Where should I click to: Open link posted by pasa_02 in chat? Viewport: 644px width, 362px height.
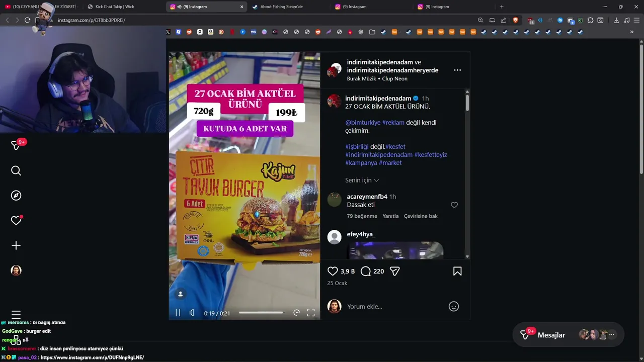coord(92,357)
